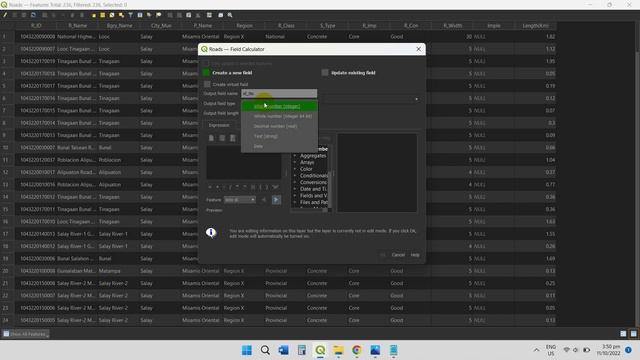The image size is (640, 360).
Task: Click the delete field toolbar icon
Action: point(179,15)
